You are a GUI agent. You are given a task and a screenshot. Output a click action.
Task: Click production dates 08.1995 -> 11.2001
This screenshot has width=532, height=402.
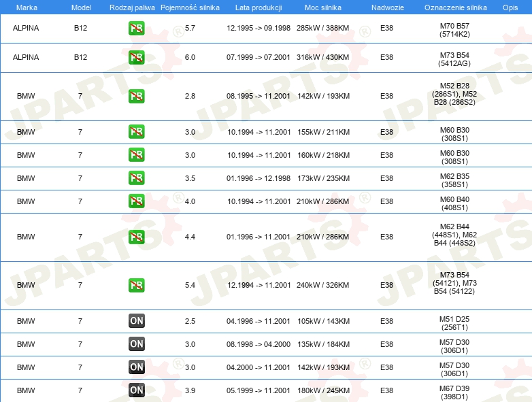[x=259, y=96]
